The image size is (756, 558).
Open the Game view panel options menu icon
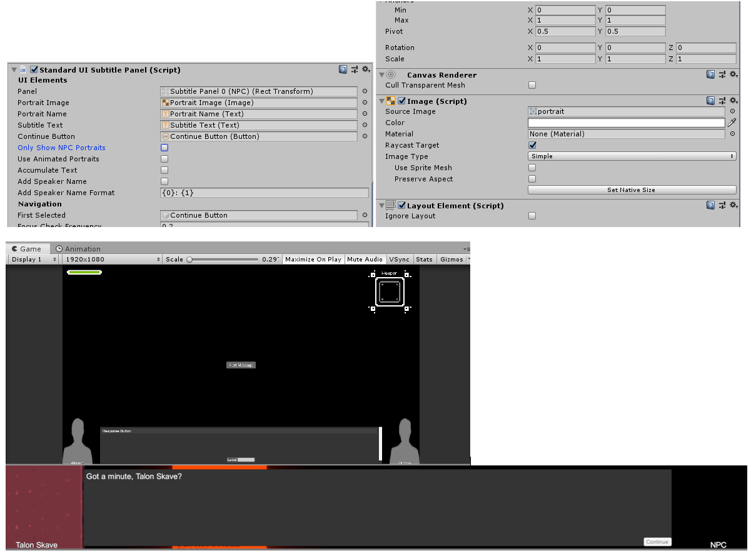tap(466, 249)
